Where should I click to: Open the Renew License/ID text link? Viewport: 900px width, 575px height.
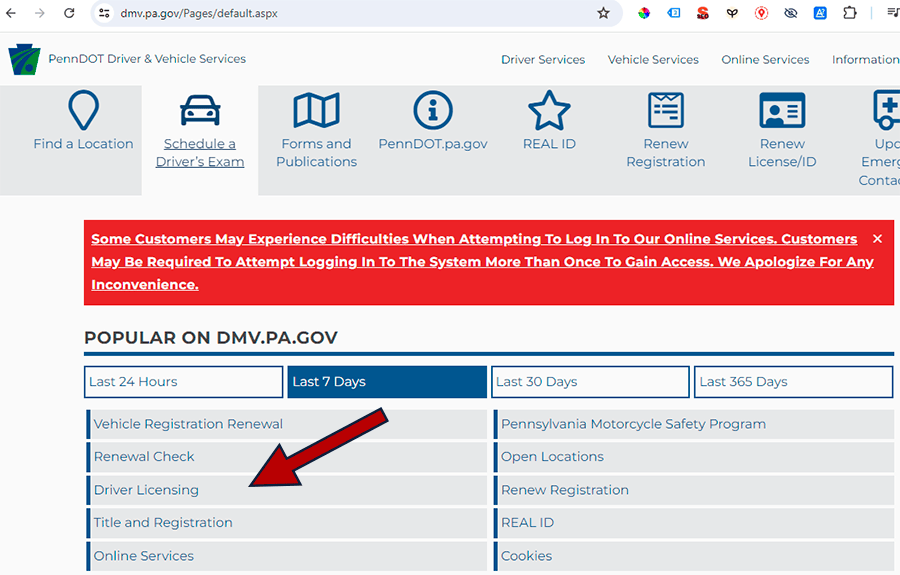[782, 153]
